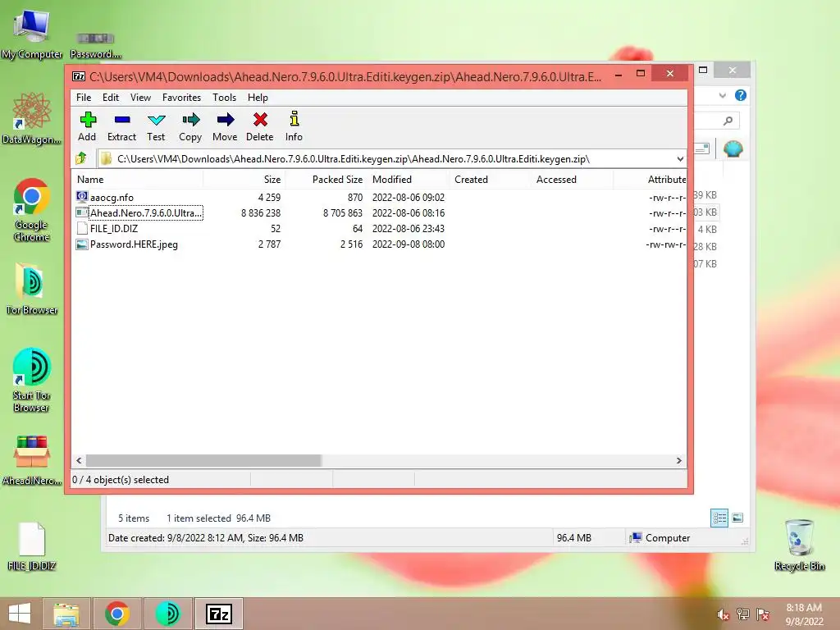Click the scroll right arrow

678,461
